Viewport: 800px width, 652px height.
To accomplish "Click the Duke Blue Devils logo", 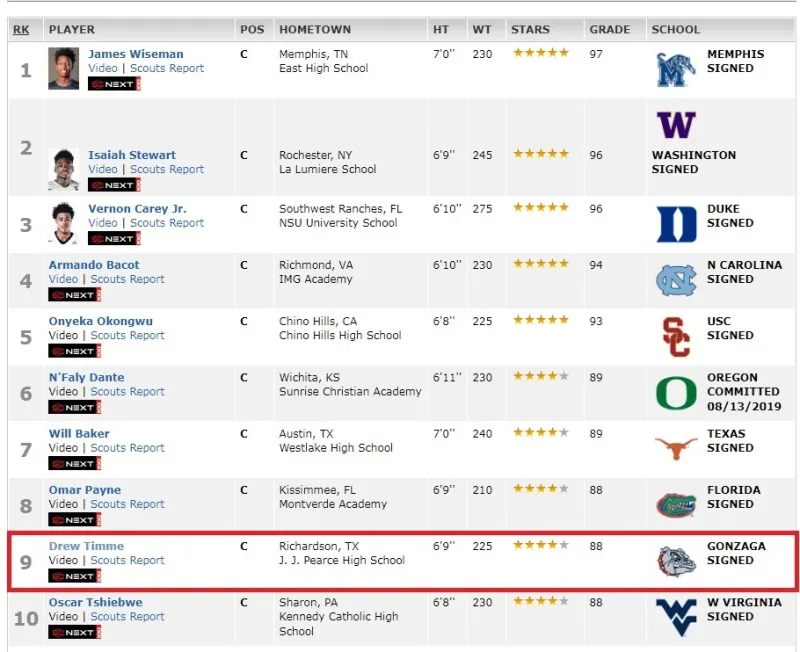I will [676, 224].
